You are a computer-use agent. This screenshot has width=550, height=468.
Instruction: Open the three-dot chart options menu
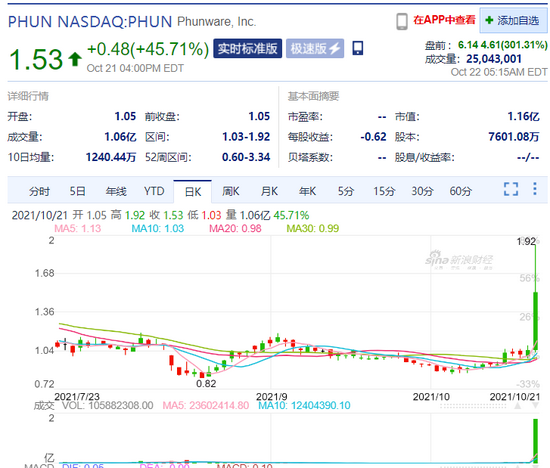coord(535,189)
